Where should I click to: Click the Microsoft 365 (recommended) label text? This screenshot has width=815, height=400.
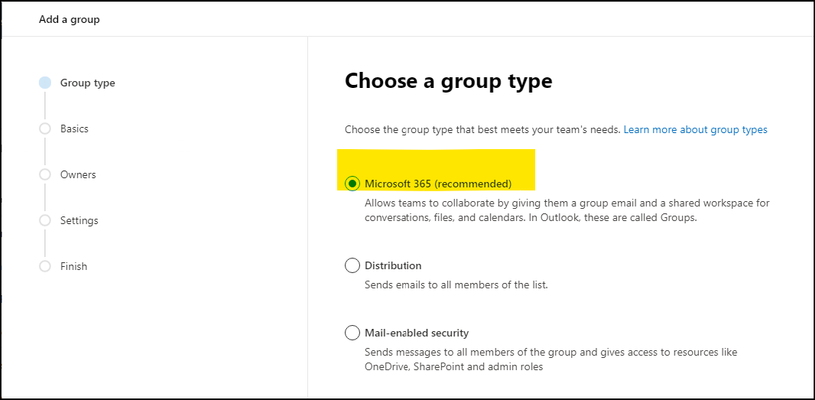(438, 183)
